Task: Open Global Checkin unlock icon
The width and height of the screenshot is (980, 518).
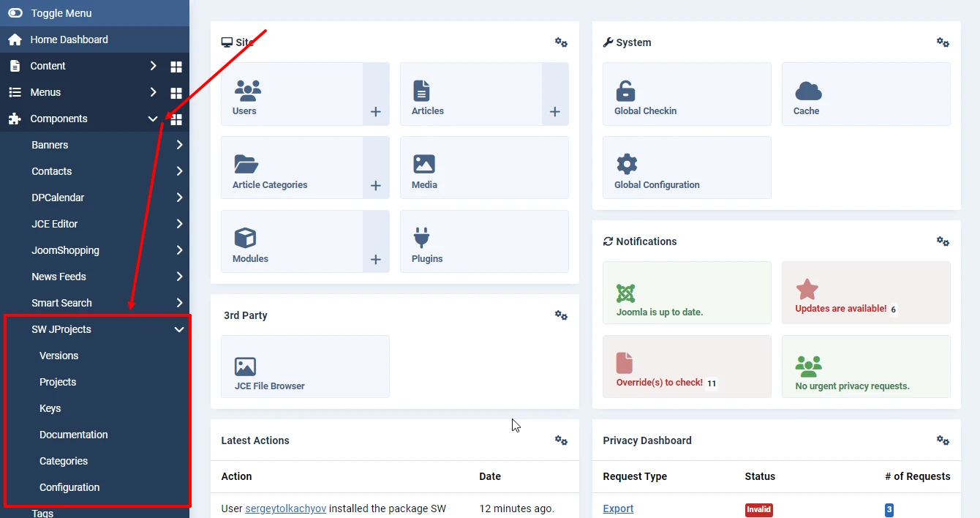Action: coord(625,91)
